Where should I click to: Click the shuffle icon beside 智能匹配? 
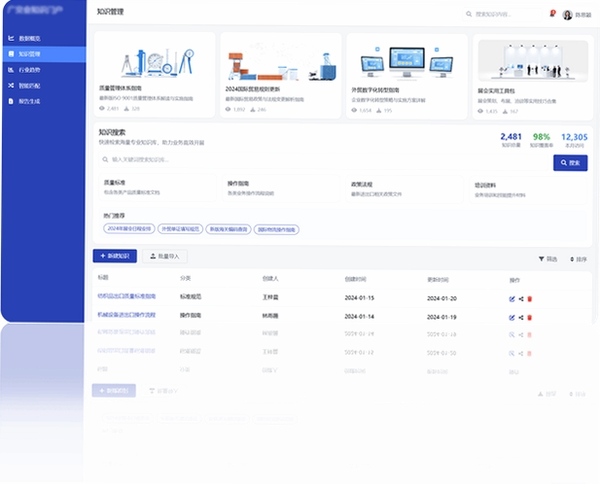tap(11, 85)
